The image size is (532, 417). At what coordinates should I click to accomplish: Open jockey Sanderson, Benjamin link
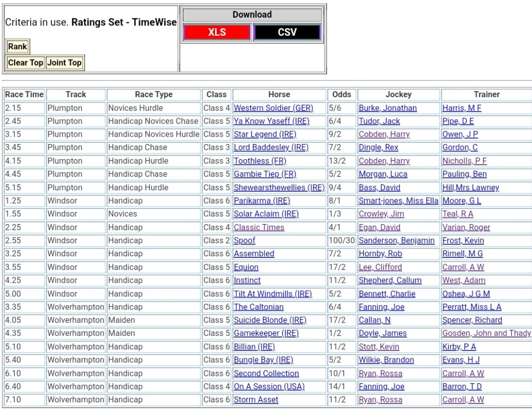tap(396, 241)
